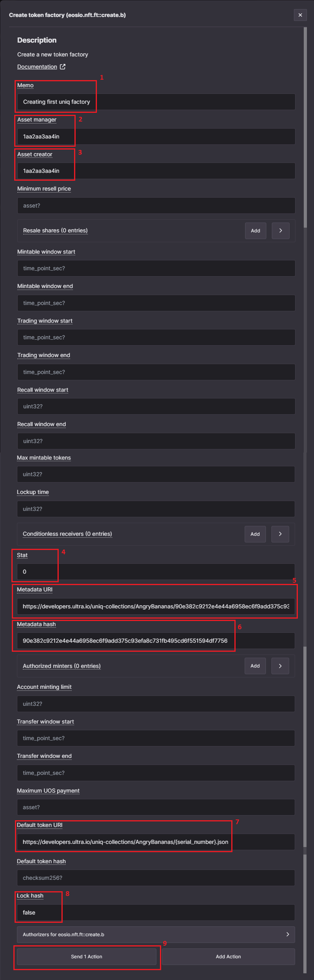The image size is (314, 980).
Task: Close the Create token factory dialog
Action: coord(300,15)
